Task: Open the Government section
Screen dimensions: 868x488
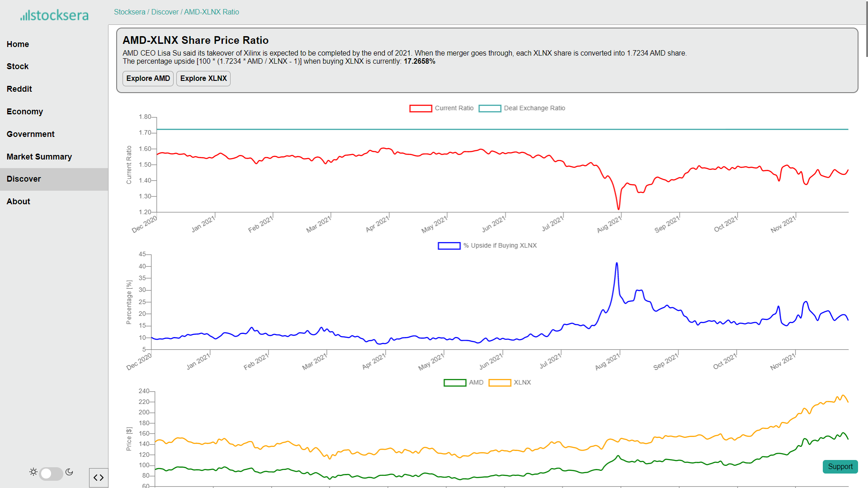Action: tap(30, 134)
